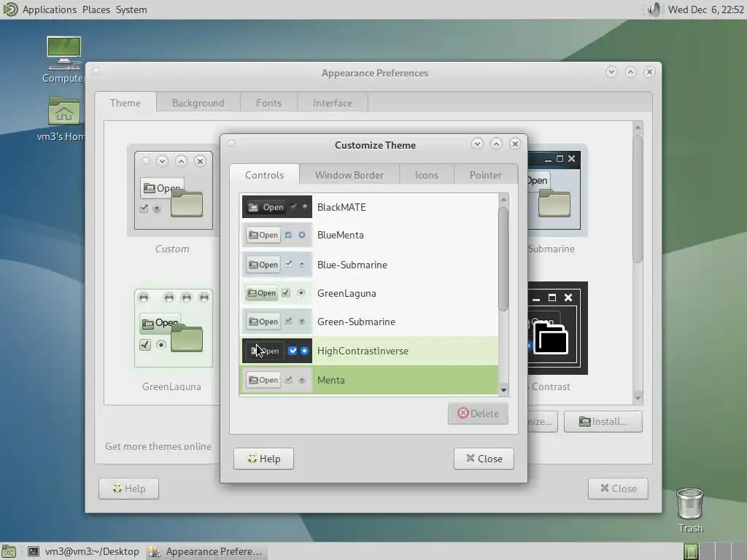
Task: Click the MATE logo icon in top panel
Action: coord(10,9)
